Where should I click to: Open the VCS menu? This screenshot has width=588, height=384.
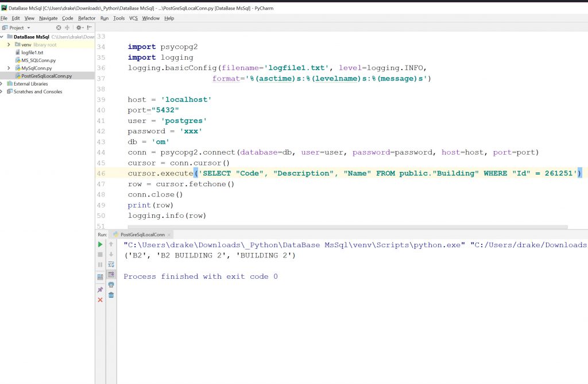tap(133, 18)
